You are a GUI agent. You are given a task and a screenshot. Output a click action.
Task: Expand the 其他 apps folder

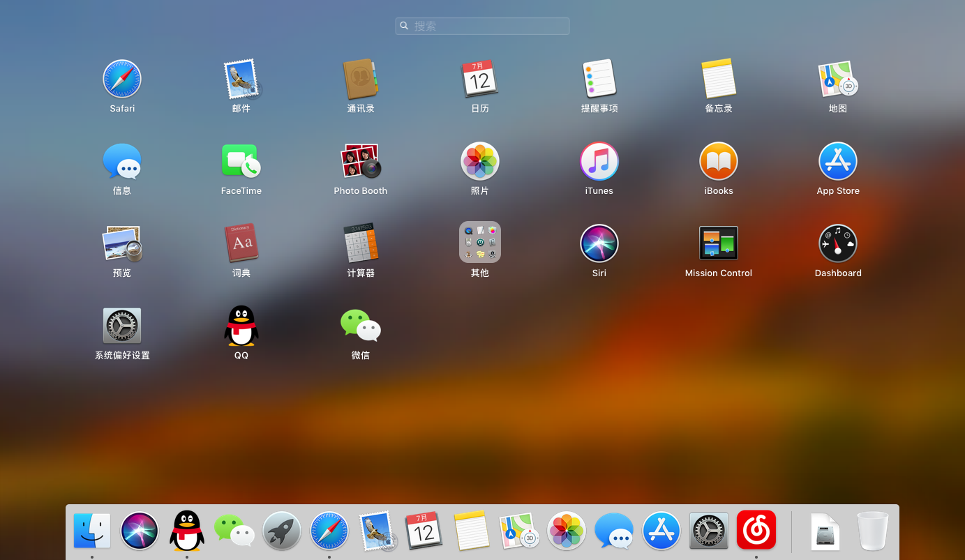pyautogui.click(x=480, y=243)
